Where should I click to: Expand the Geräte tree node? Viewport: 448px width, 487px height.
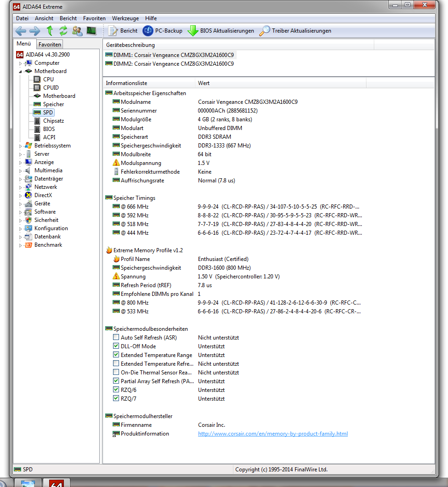[21, 204]
